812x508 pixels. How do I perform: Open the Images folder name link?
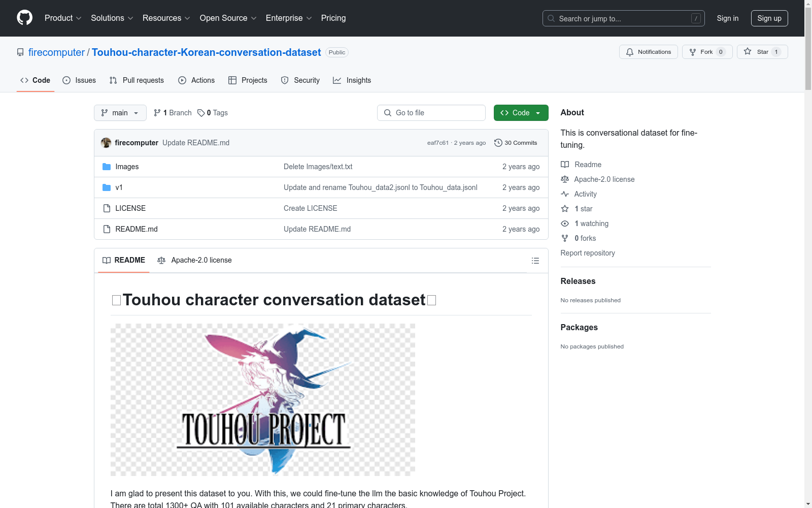[x=127, y=167]
